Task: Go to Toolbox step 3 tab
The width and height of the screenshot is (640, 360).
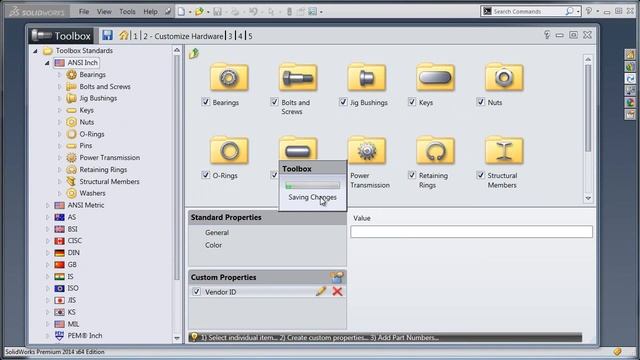Action: tap(230, 36)
